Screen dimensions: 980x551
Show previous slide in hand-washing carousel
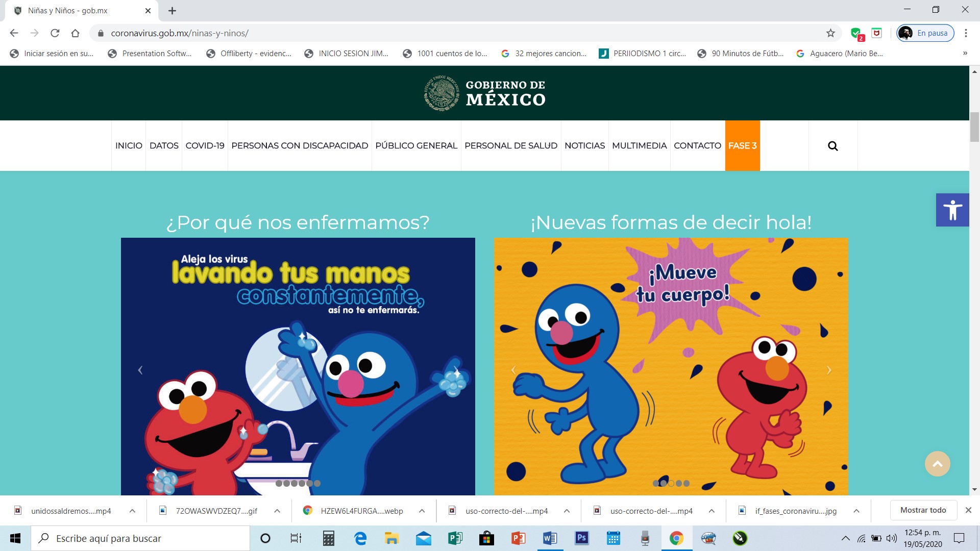click(140, 370)
